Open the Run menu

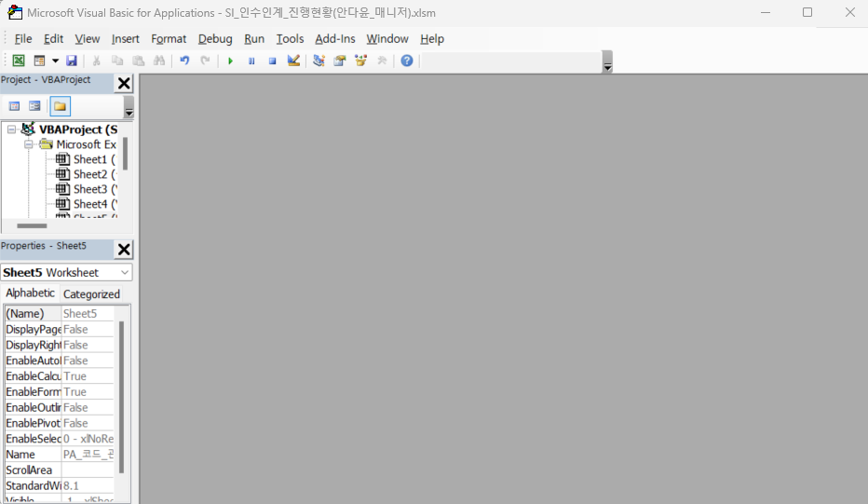(254, 39)
